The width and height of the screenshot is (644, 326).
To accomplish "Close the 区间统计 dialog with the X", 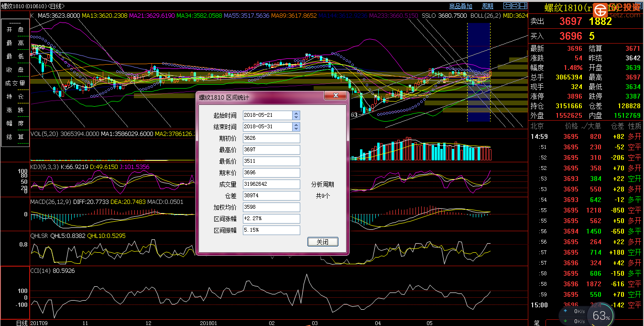I will [x=336, y=96].
